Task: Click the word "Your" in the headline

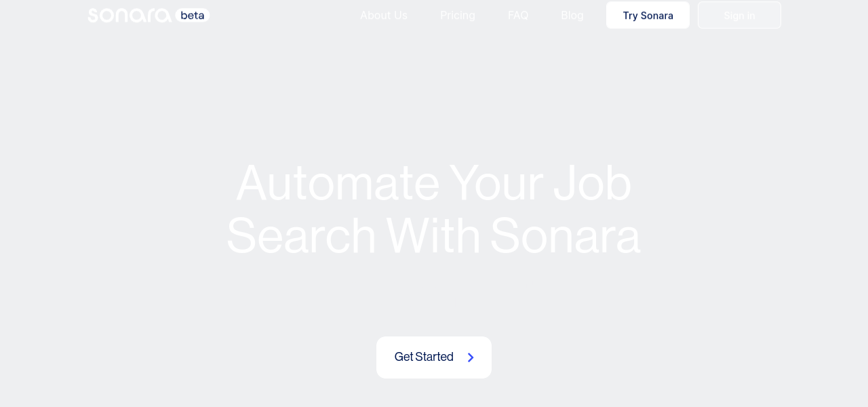Action: tap(496, 183)
